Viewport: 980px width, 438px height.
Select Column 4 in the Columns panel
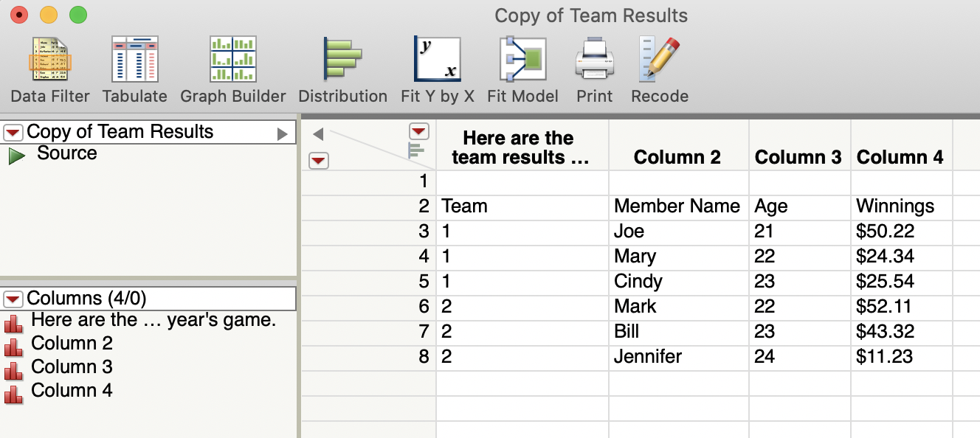click(72, 391)
